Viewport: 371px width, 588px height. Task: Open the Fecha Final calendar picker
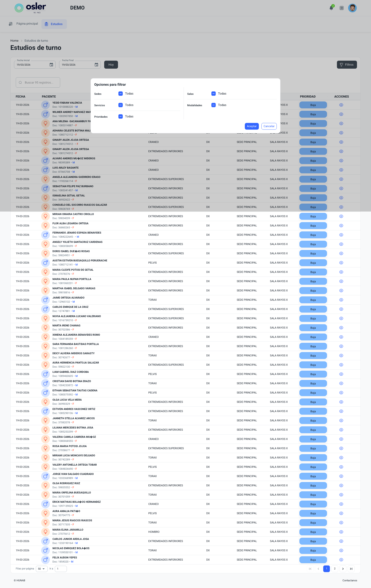[96, 65]
